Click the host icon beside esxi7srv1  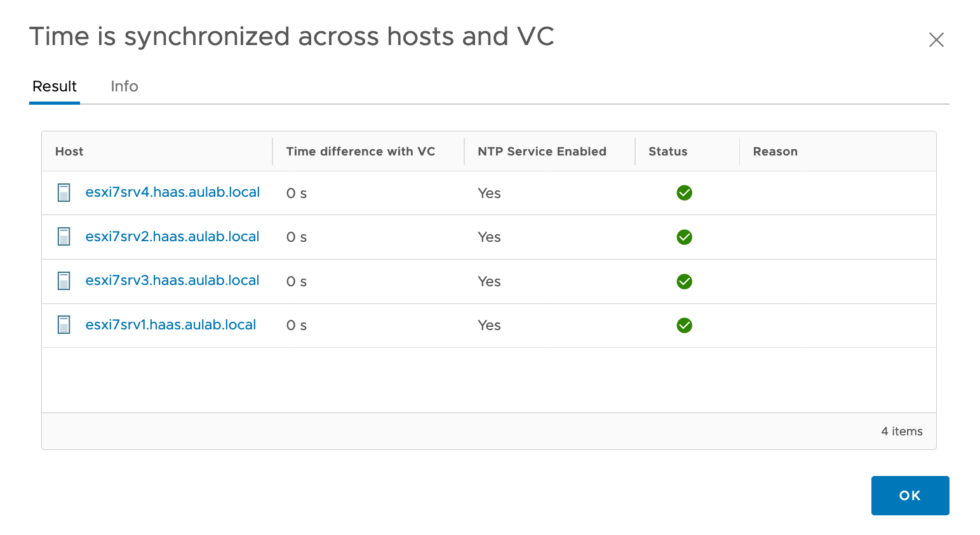[64, 325]
